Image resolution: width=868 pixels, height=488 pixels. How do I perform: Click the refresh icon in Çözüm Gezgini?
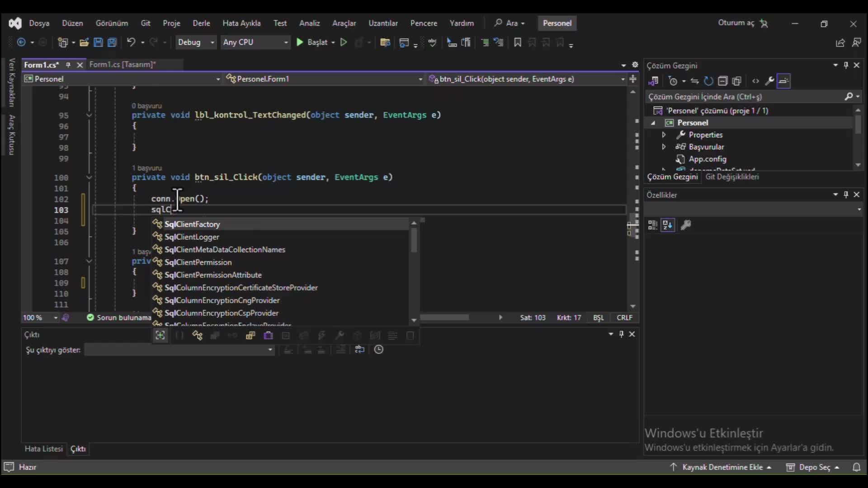tap(708, 81)
